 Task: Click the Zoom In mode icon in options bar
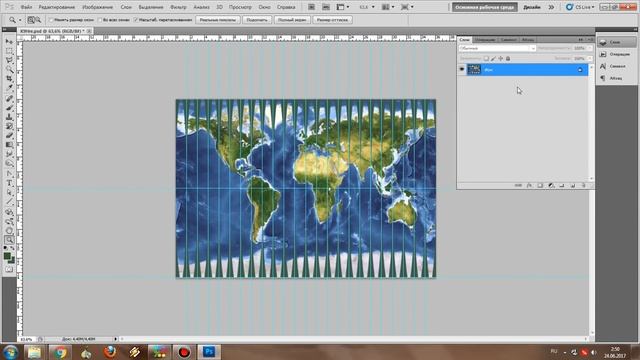[x=31, y=20]
